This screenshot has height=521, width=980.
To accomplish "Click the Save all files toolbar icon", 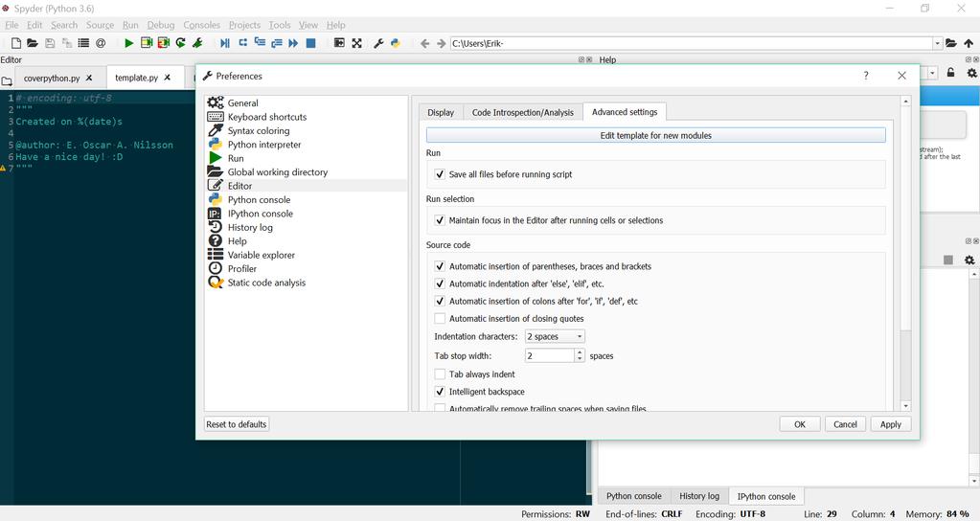I will (66, 43).
